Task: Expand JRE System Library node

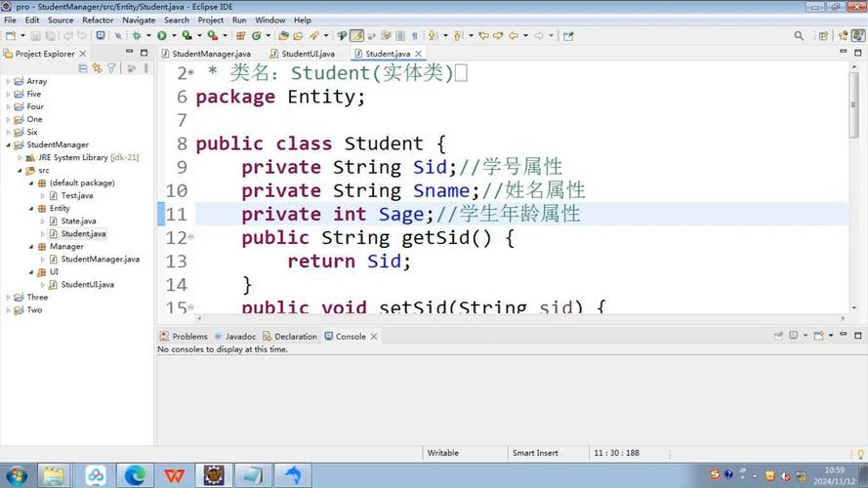Action: [20, 158]
